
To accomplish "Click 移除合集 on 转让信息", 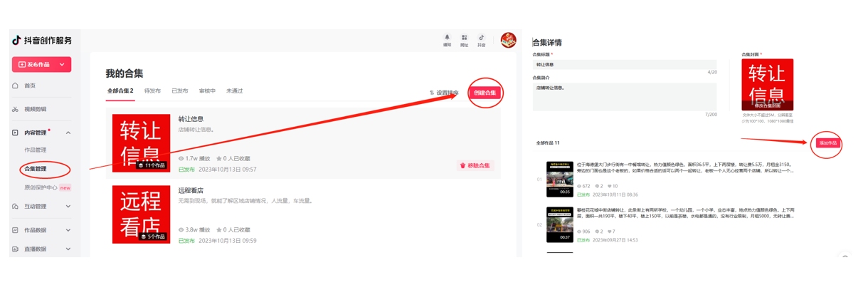I will [x=475, y=165].
